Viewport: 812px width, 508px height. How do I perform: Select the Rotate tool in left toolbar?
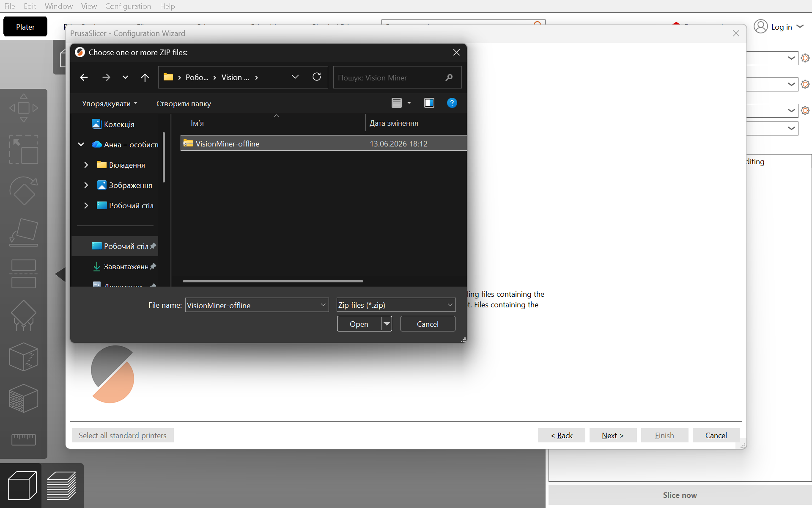[24, 191]
